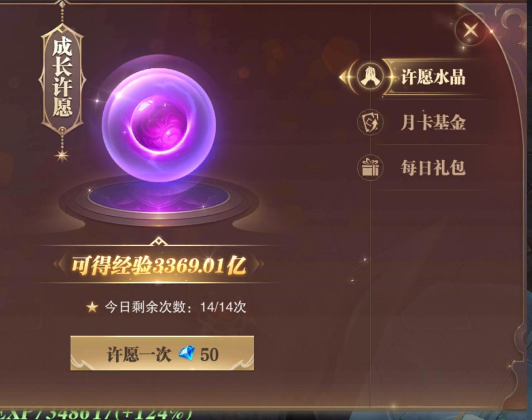Click the praying hands icon for 许愿水晶
Image resolution: width=532 pixels, height=420 pixels.
click(370, 77)
